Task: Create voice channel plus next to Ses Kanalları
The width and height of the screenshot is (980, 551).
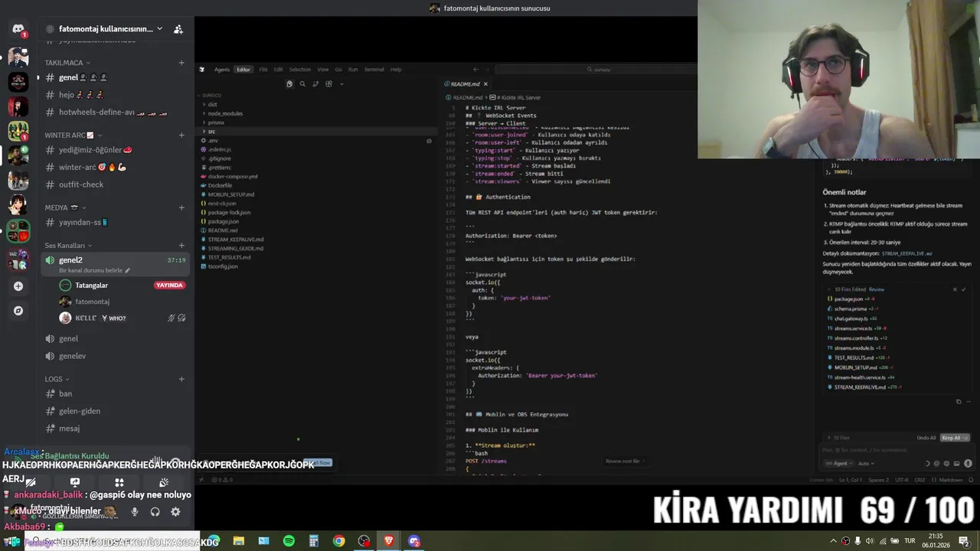Action: 181,246
